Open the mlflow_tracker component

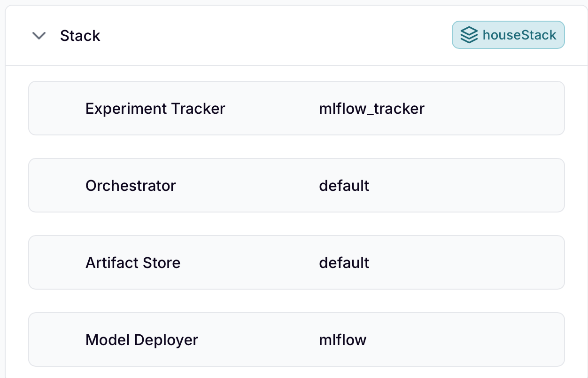(x=371, y=109)
